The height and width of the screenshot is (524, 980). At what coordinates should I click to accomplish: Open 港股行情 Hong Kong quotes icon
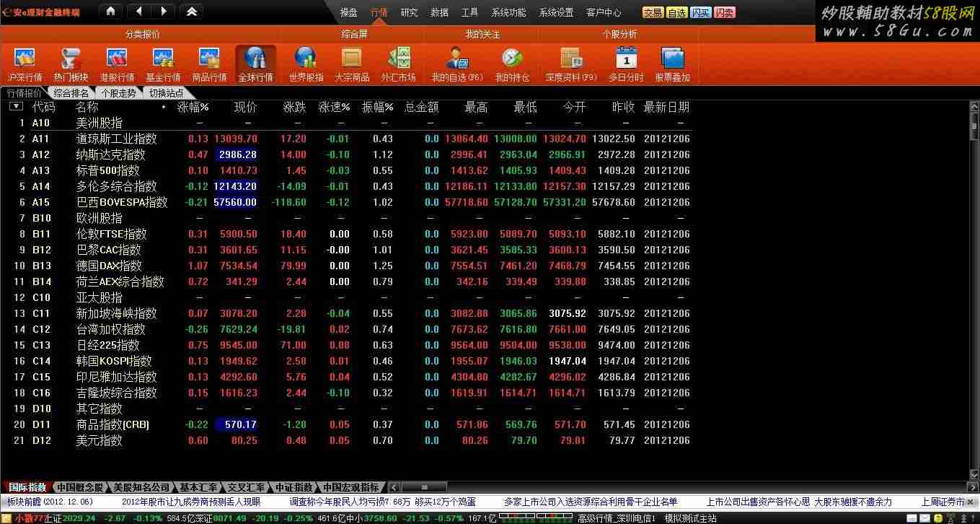point(117,65)
